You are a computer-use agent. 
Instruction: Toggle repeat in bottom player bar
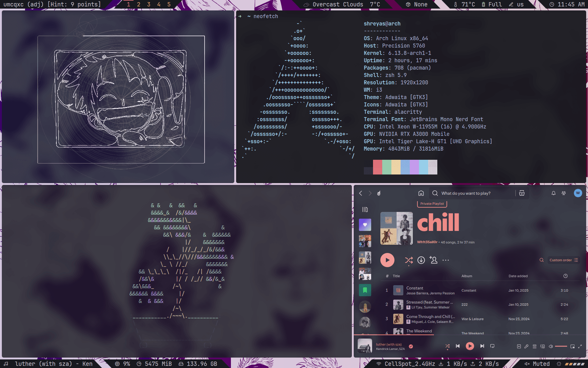coord(492,346)
